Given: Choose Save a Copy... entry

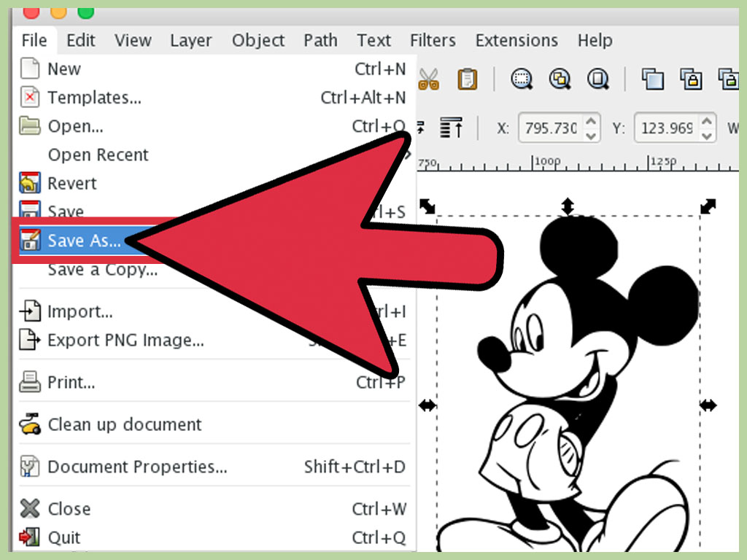Looking at the screenshot, I should pyautogui.click(x=102, y=270).
